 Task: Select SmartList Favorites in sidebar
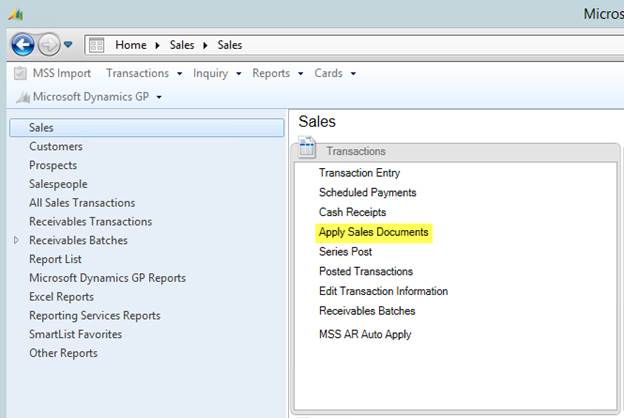click(75, 334)
